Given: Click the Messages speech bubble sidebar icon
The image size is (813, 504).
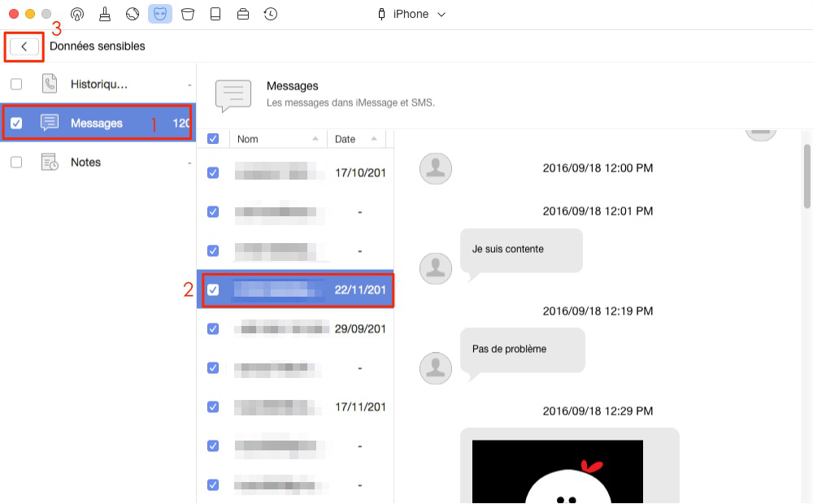Looking at the screenshot, I should (50, 123).
